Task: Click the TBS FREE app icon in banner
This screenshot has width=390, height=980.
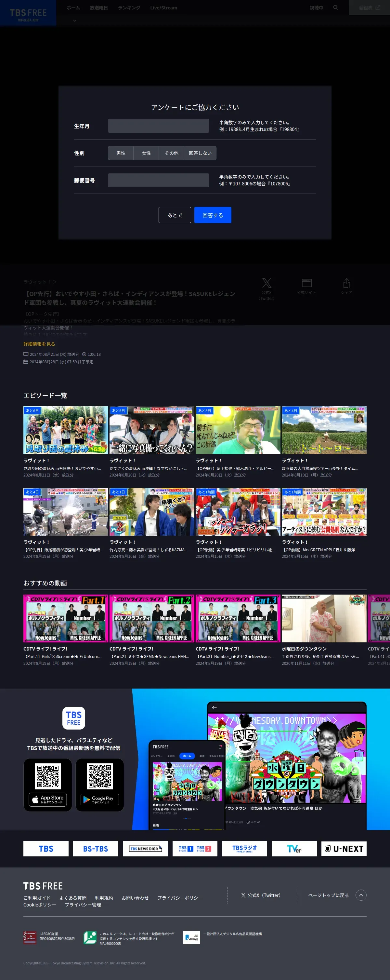Action: point(74,718)
